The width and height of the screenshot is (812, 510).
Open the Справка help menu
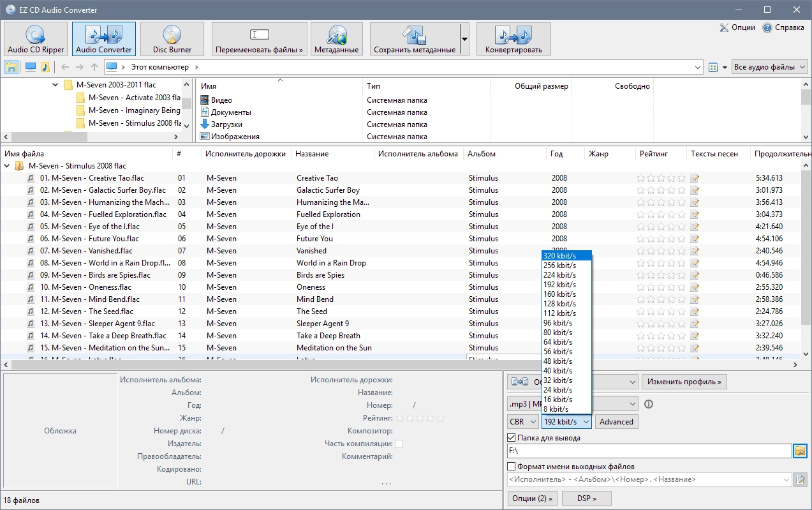click(x=783, y=27)
